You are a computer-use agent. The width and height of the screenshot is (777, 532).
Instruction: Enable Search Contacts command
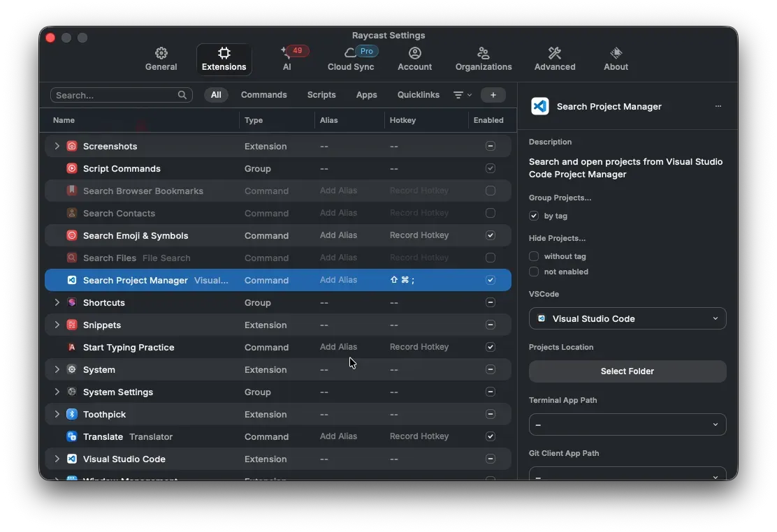coord(490,213)
